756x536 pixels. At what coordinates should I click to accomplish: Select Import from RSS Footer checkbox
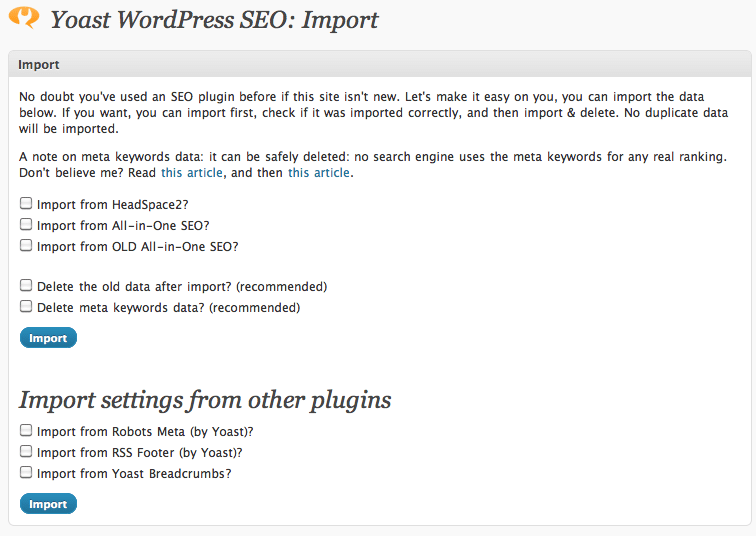coord(26,451)
